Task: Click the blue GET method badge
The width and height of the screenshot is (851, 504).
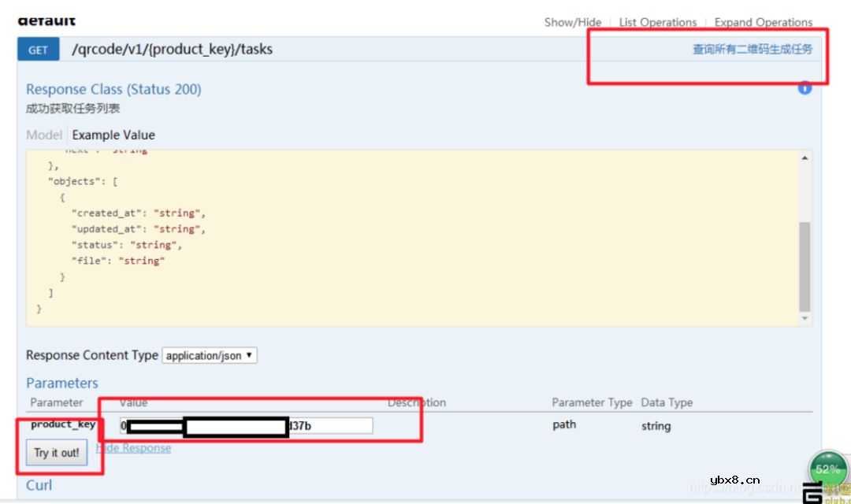Action: 38,50
